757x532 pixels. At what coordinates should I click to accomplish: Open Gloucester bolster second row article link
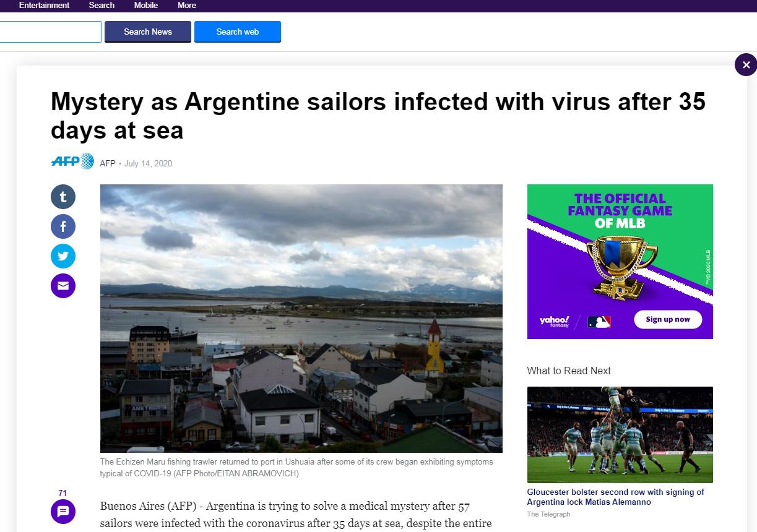click(615, 497)
